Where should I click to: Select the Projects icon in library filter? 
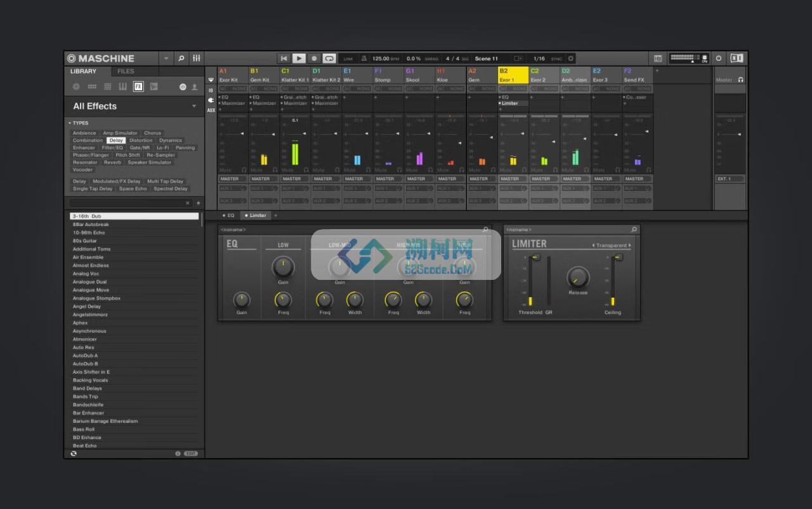tap(77, 87)
